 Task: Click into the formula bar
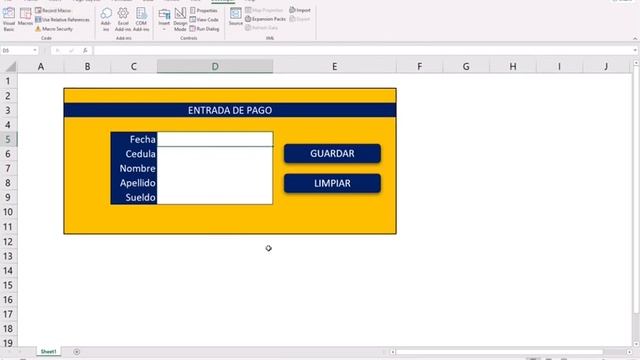tap(362, 51)
